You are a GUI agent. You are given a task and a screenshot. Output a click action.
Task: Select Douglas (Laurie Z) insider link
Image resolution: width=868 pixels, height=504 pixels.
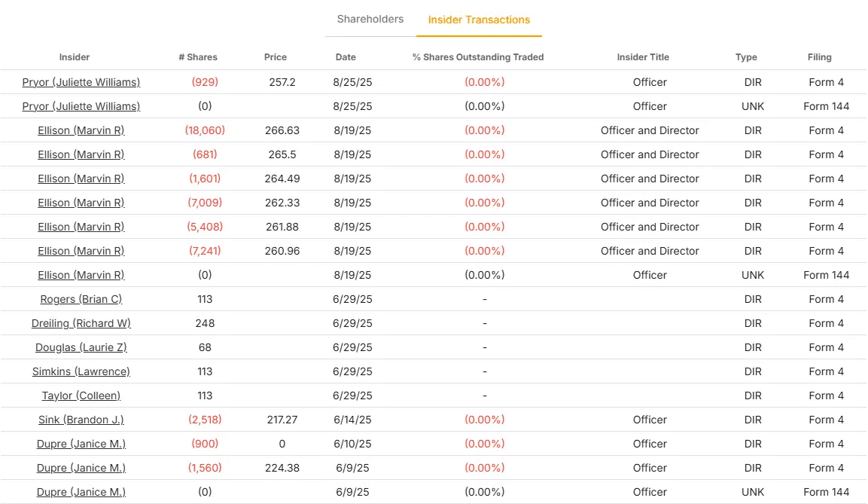coord(81,347)
